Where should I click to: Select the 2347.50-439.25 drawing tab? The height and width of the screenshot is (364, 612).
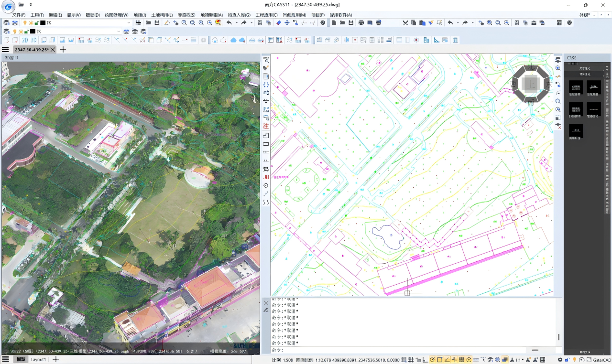[31, 50]
